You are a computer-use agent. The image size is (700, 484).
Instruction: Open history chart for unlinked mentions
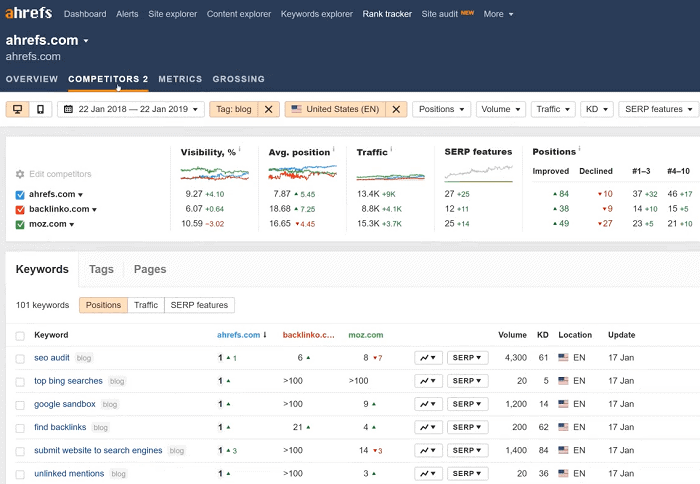coord(428,473)
